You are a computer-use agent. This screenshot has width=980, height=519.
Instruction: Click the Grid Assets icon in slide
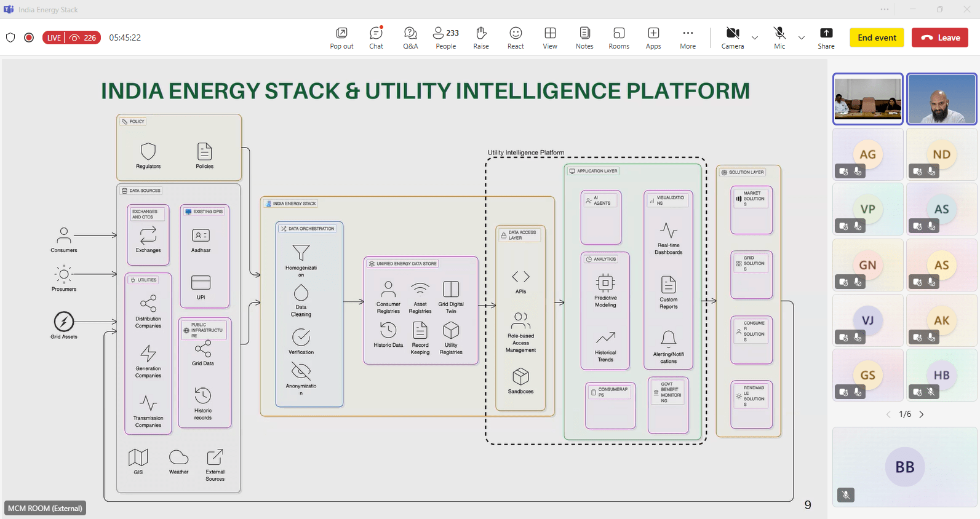pyautogui.click(x=64, y=322)
